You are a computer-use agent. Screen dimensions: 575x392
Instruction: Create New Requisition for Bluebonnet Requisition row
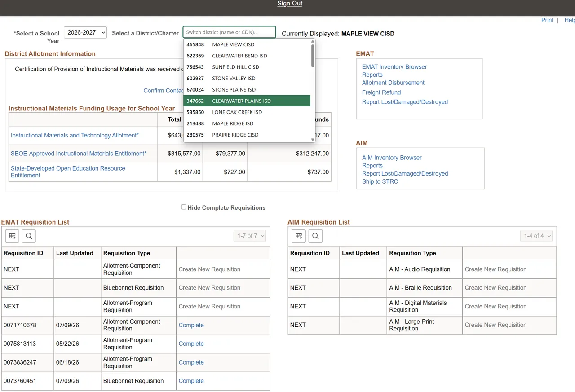point(209,288)
